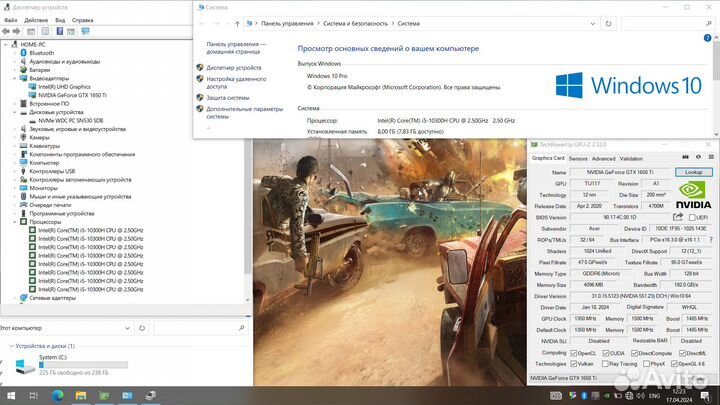Expand the Контроллеры USB category
The height and width of the screenshot is (405, 720).
click(x=14, y=171)
